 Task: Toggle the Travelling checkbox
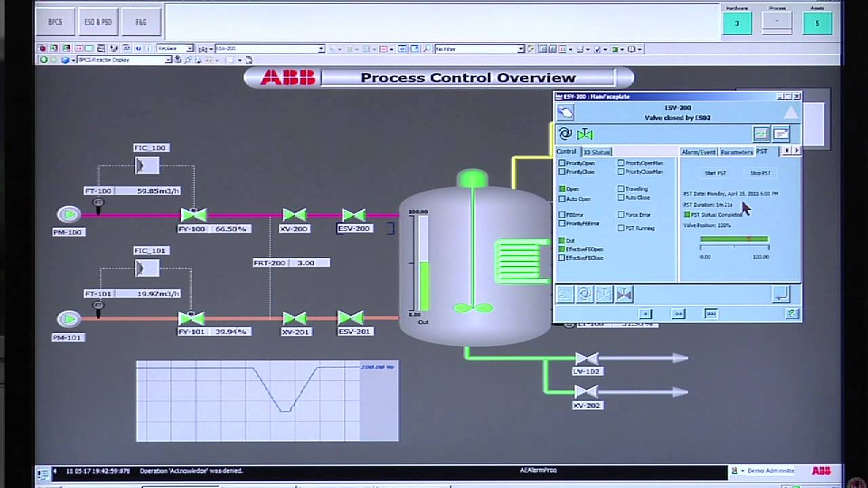click(x=620, y=189)
